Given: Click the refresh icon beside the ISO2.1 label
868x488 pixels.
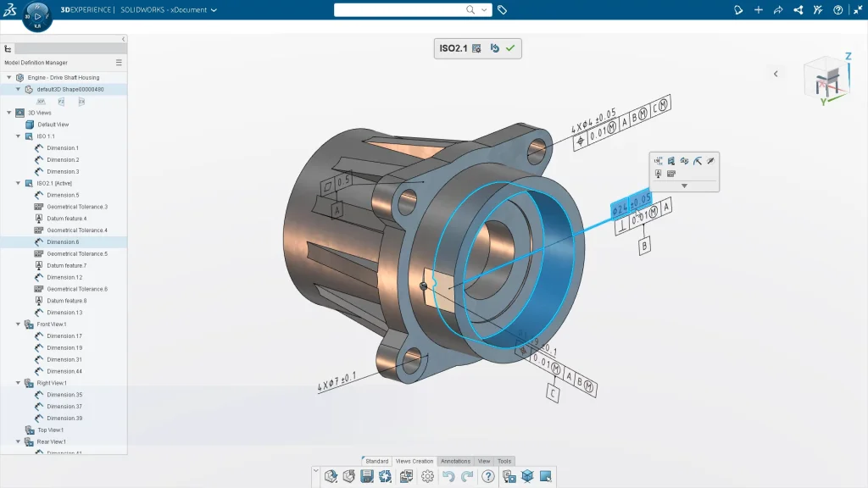Looking at the screenshot, I should [x=494, y=47].
